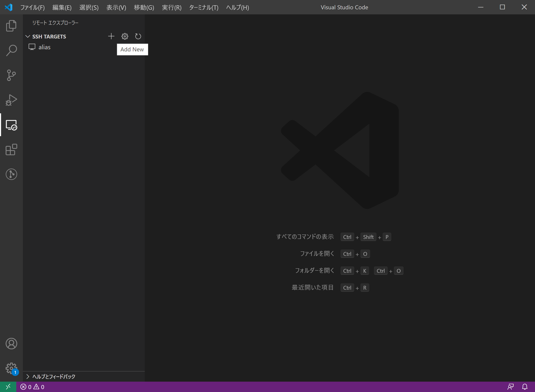Select the Remote Explorer activity icon

(x=11, y=125)
